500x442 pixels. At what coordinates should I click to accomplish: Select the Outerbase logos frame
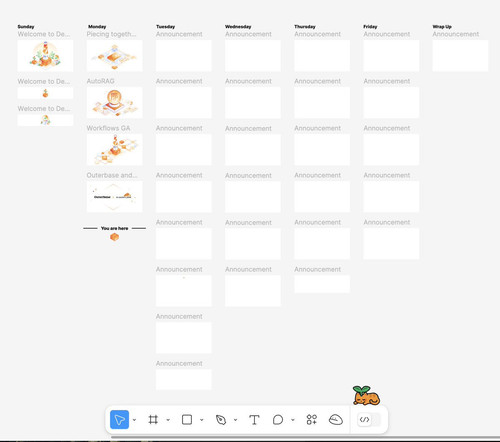tap(114, 197)
